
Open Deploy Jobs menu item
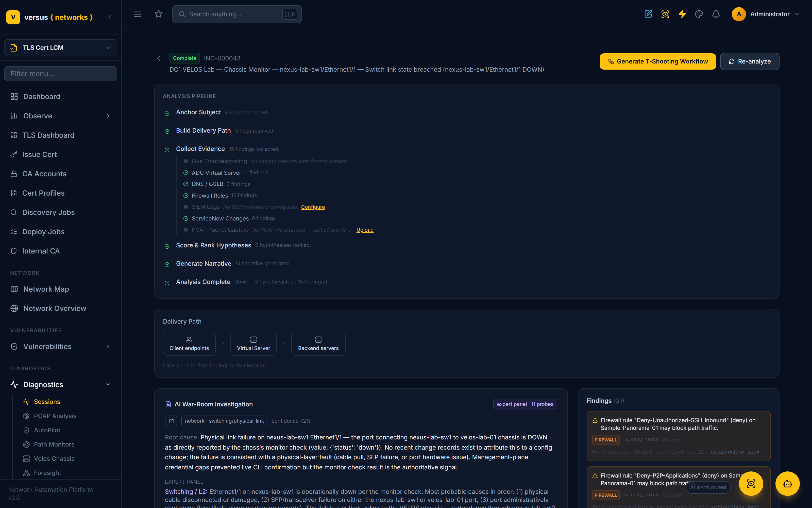tap(60, 232)
